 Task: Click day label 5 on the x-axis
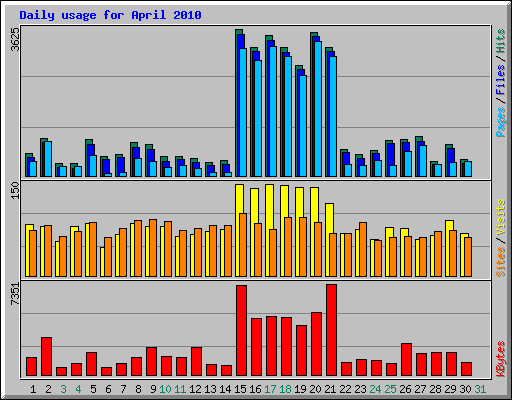tap(93, 389)
